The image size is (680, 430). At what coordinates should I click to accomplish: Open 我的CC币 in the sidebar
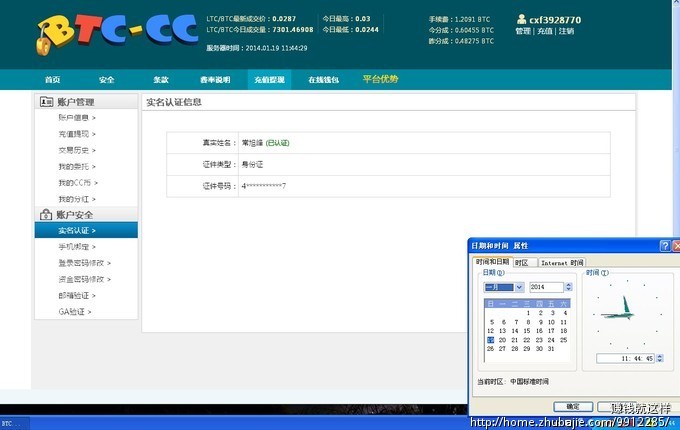(x=78, y=183)
